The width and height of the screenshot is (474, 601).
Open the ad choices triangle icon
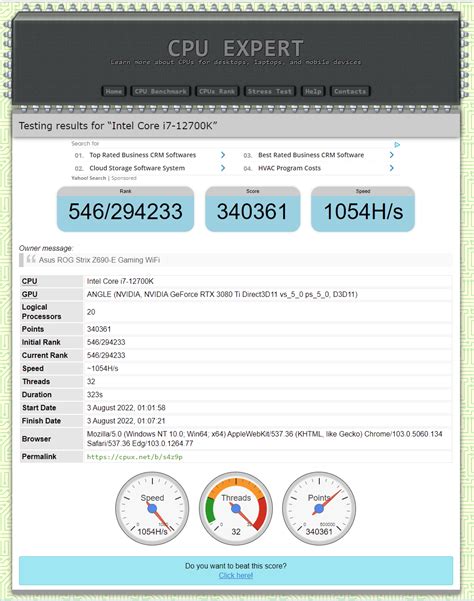coord(397,145)
